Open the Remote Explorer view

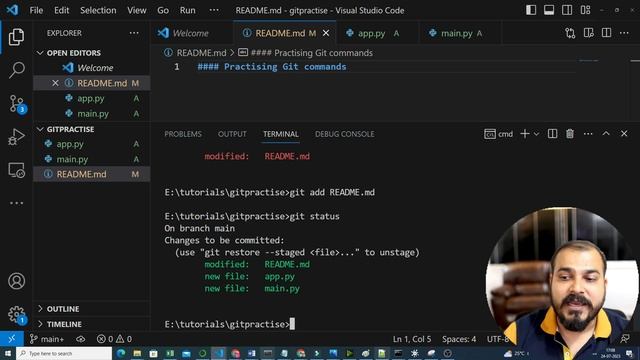16,170
